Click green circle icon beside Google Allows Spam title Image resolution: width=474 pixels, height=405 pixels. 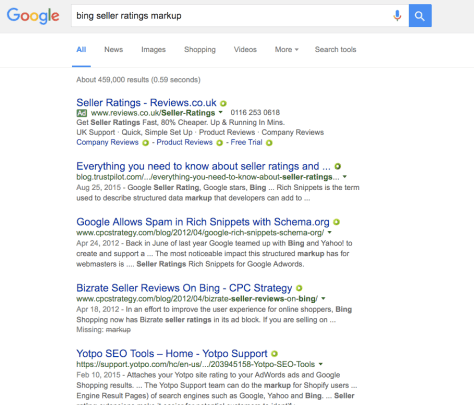[337, 222]
